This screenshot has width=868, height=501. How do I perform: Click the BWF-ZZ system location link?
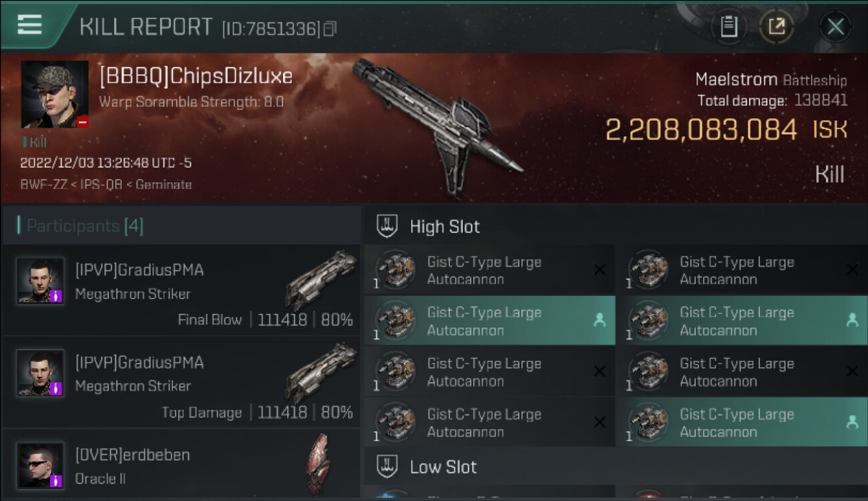click(x=43, y=185)
